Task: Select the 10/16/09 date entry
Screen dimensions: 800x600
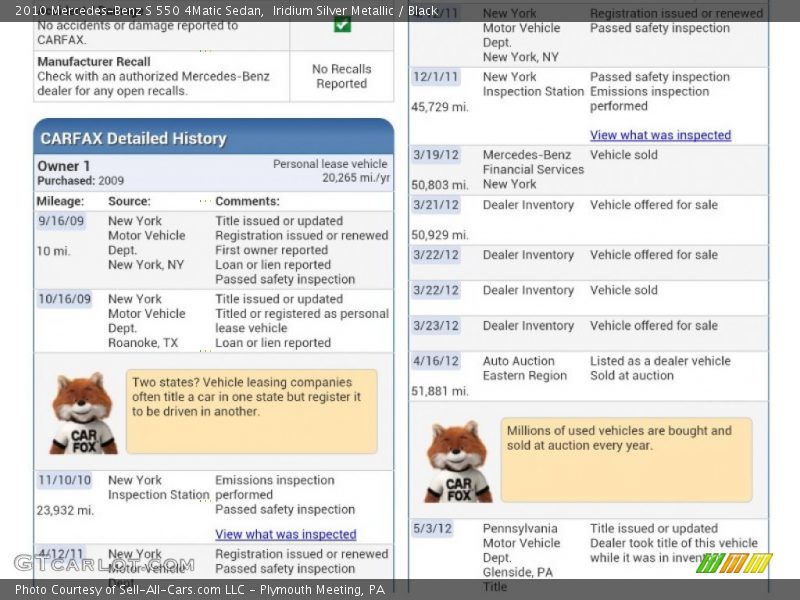Action: [x=65, y=299]
